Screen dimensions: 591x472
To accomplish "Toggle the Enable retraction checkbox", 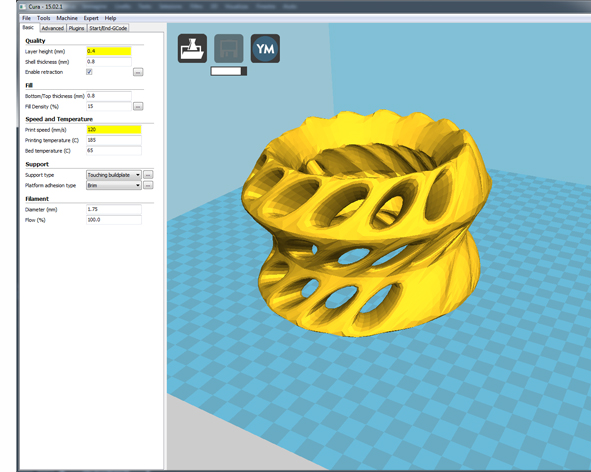I will click(x=89, y=72).
